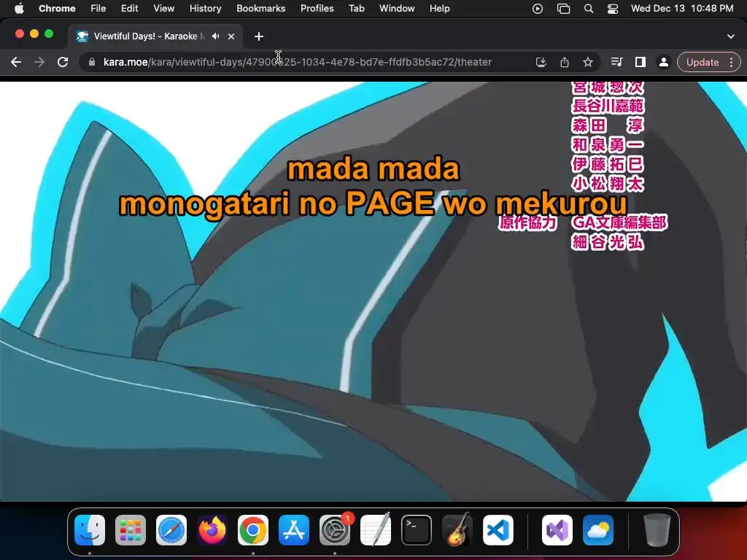Open the media controls icon in the toolbar
747x560 pixels.
pos(617,62)
